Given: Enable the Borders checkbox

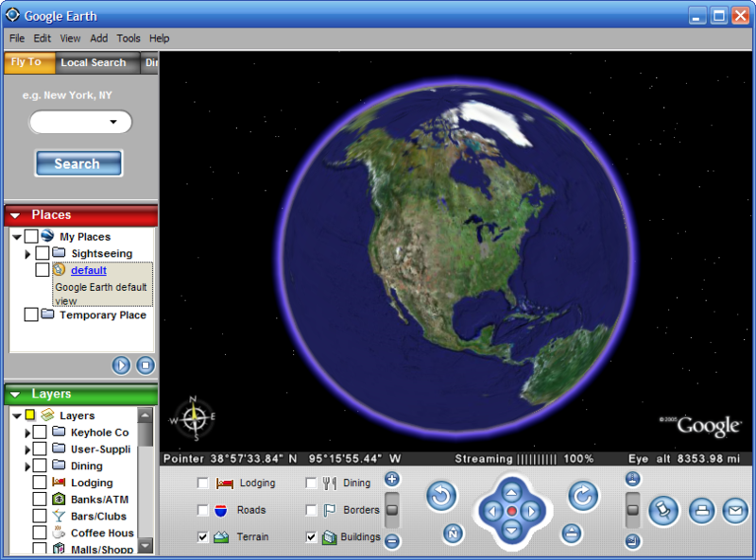Looking at the screenshot, I should 311,510.
